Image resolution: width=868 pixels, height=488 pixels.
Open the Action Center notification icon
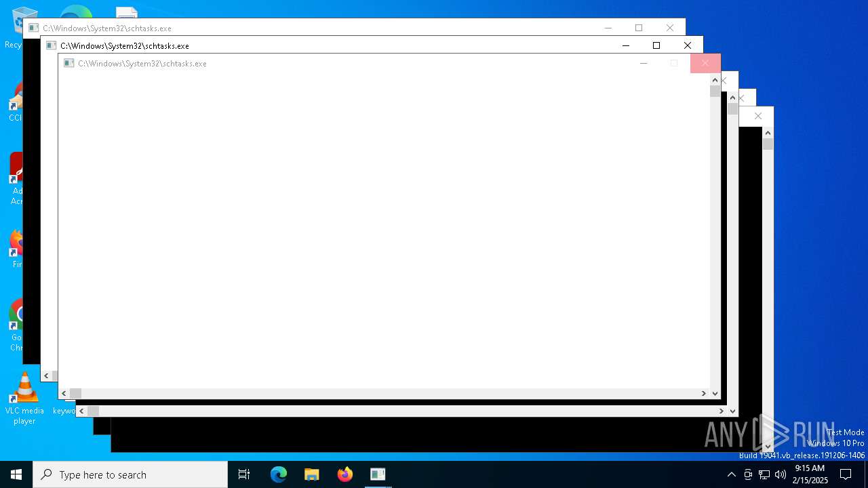point(846,474)
